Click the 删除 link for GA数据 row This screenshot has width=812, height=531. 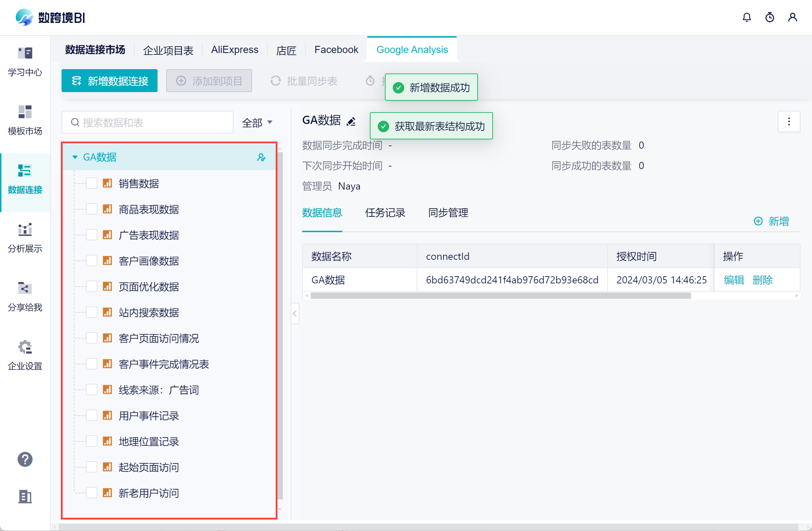click(x=762, y=280)
